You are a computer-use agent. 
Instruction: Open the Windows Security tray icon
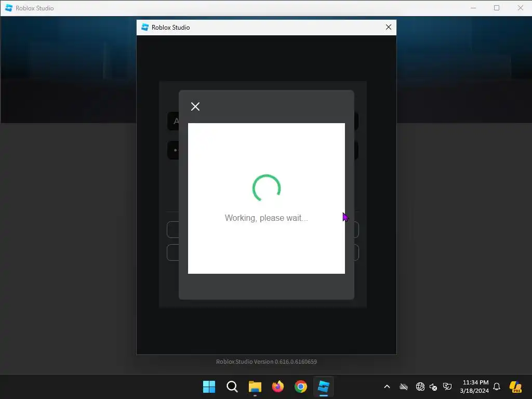click(x=447, y=387)
